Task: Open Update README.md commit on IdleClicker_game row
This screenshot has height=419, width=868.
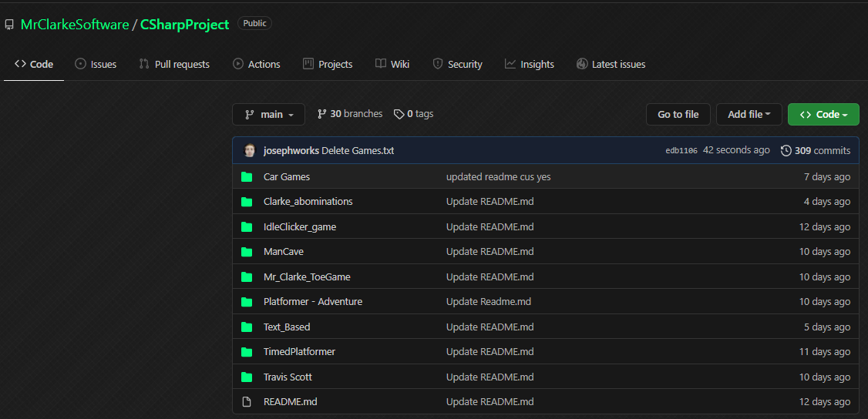Action: click(490, 226)
